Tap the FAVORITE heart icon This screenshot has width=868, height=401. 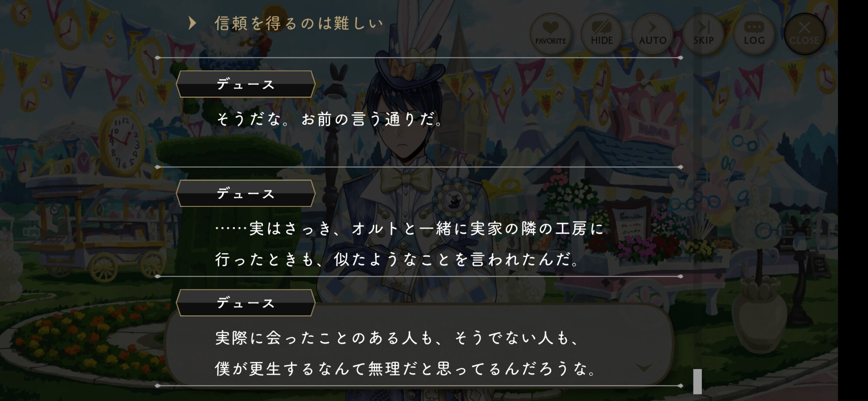click(x=550, y=33)
